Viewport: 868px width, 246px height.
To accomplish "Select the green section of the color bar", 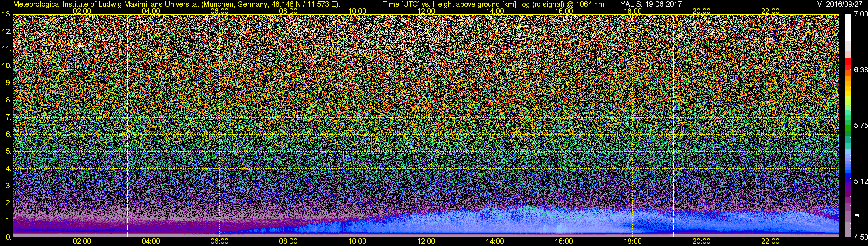I will click(848, 130).
